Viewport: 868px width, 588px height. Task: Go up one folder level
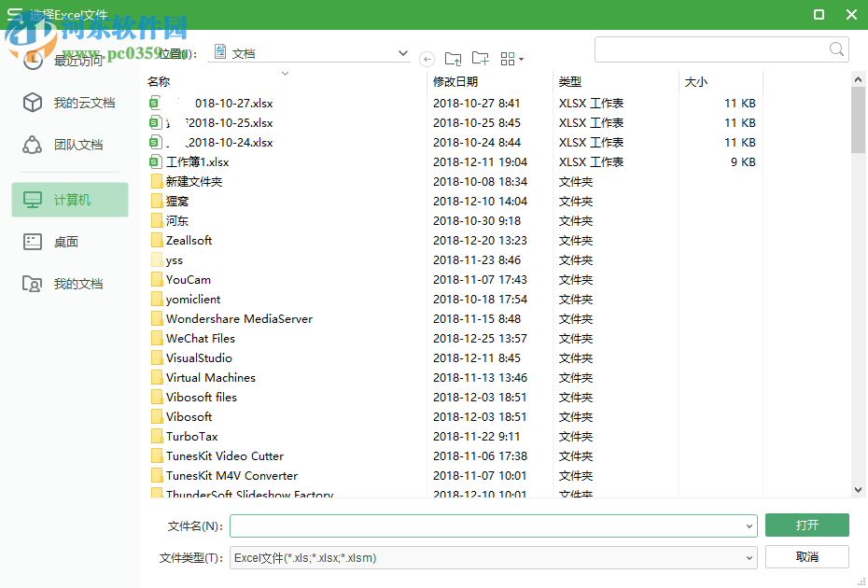click(x=454, y=58)
